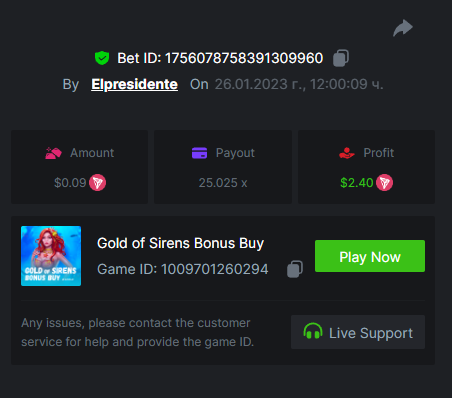Click the 25.025 x payout value
Image resolution: width=452 pixels, height=398 pixels.
pos(223,183)
